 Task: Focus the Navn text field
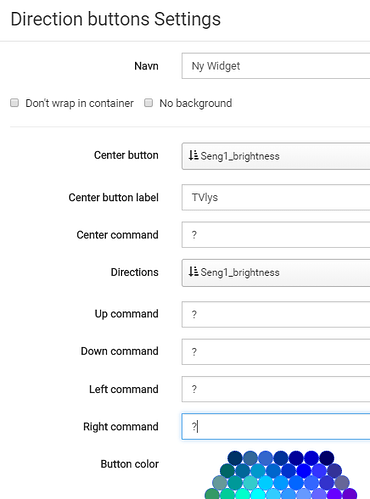276,66
